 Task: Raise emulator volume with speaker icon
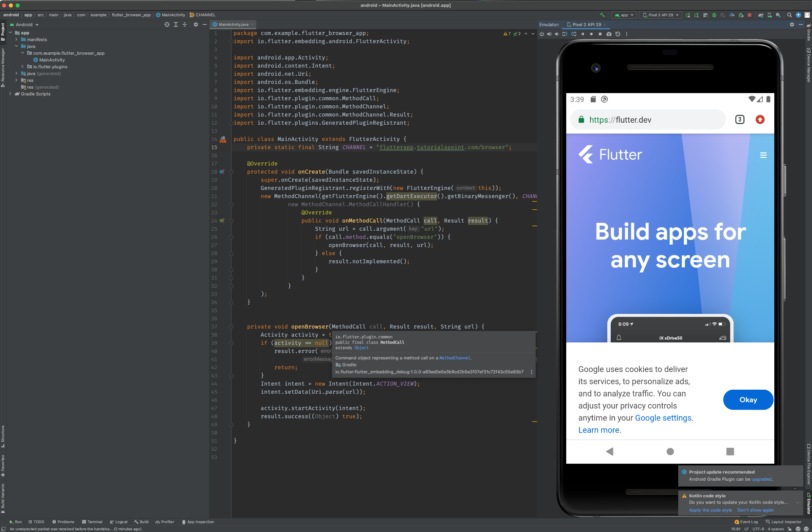click(549, 34)
